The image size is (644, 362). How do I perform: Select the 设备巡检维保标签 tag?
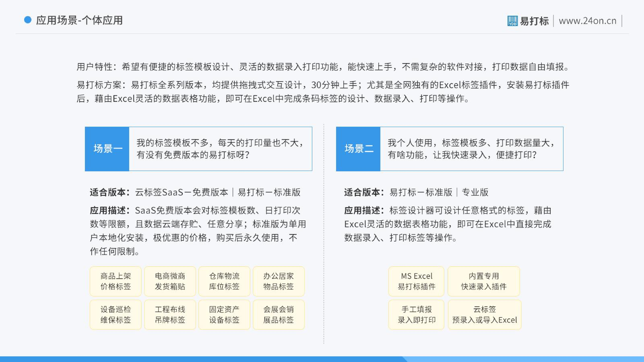[115, 315]
